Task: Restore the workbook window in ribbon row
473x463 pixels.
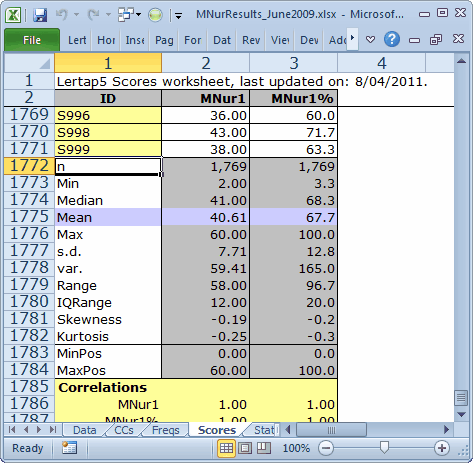Action: pyautogui.click(x=436, y=40)
